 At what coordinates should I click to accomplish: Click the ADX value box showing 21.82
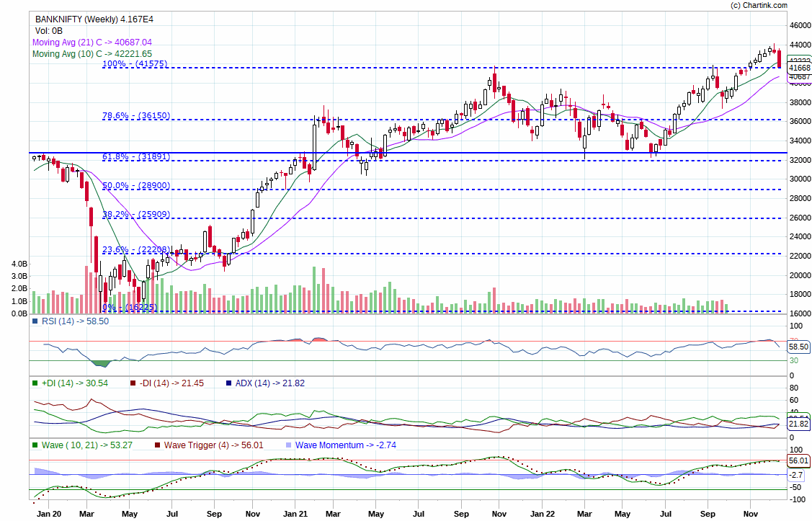pyautogui.click(x=798, y=424)
